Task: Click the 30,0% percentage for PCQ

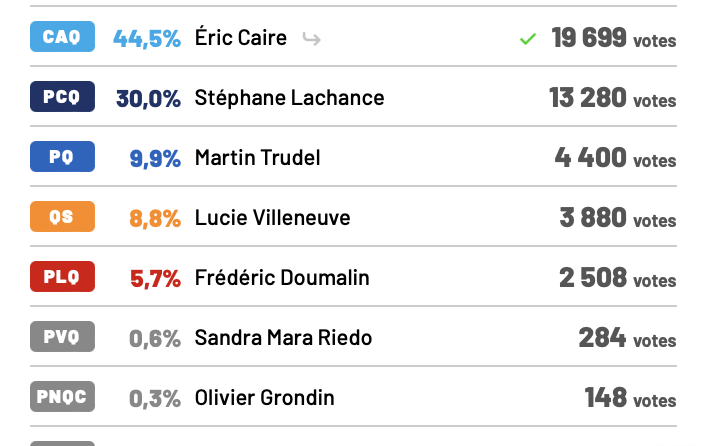Action: (149, 99)
